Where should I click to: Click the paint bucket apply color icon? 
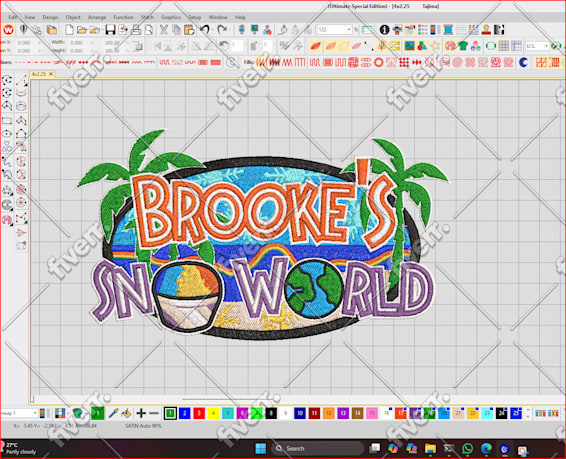click(126, 413)
